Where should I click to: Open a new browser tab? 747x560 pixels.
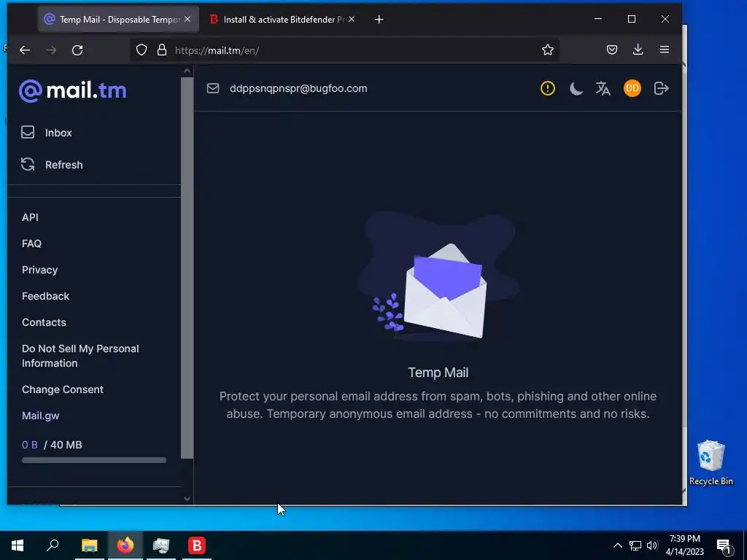tap(379, 20)
